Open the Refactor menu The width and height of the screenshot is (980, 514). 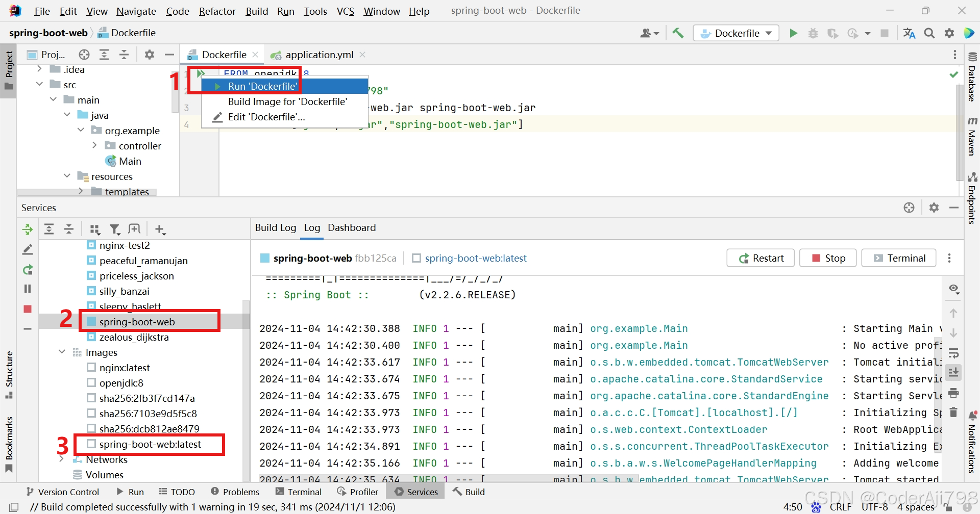tap(217, 11)
